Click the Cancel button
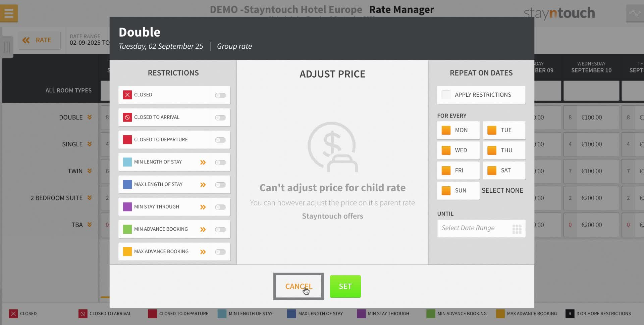The image size is (644, 325). [x=299, y=286]
